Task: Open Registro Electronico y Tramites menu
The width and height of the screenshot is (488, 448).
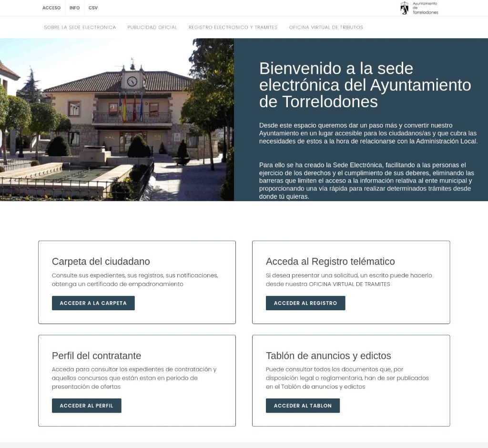Action: tap(233, 27)
